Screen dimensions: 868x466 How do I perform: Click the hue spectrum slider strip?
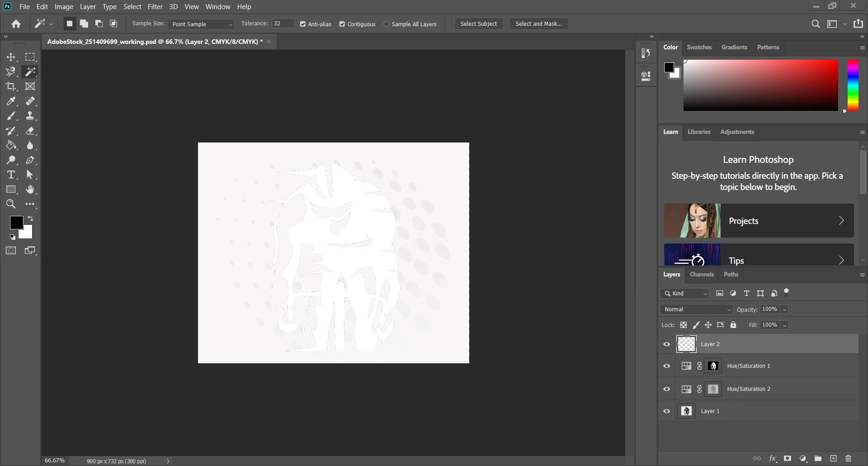click(853, 85)
